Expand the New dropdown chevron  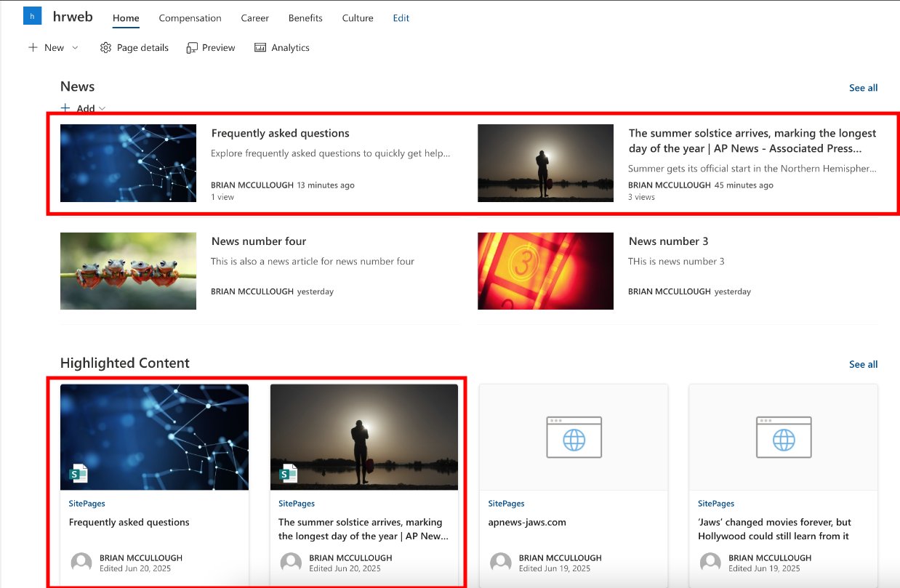click(76, 47)
